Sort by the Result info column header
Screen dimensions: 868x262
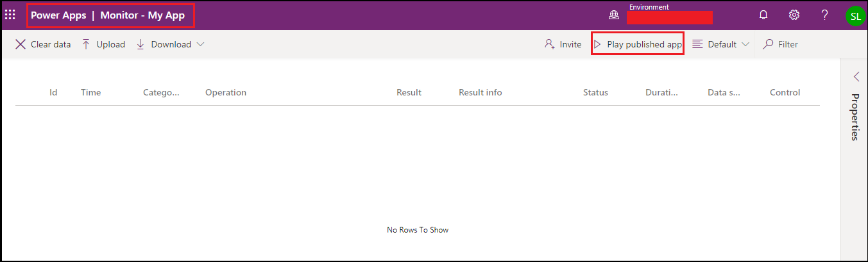[x=480, y=92]
